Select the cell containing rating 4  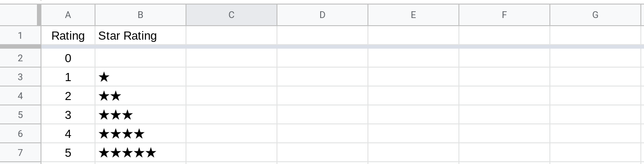point(68,134)
